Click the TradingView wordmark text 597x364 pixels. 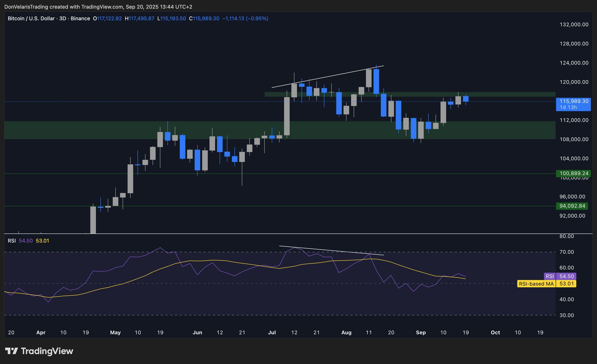tap(47, 351)
